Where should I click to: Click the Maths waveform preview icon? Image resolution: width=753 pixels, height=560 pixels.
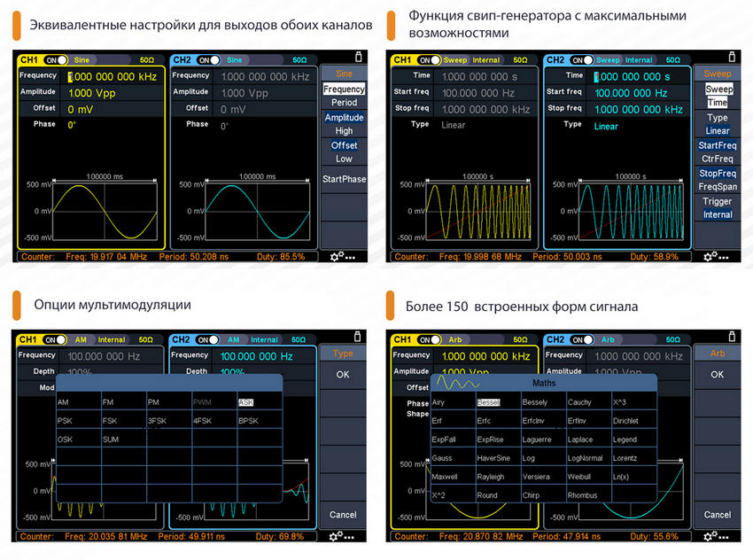(458, 383)
